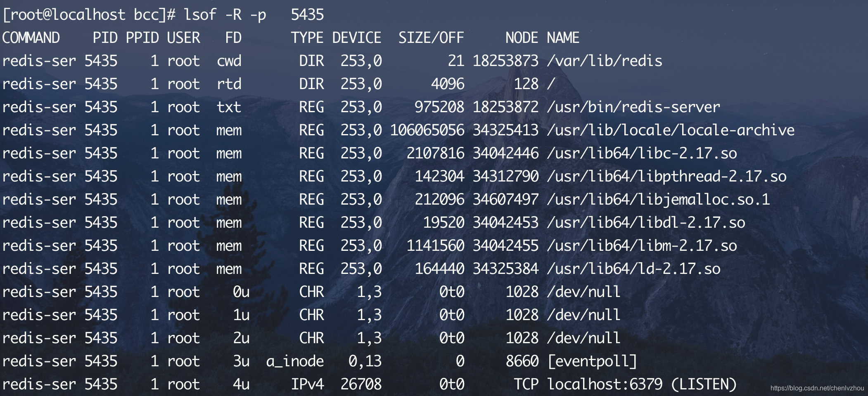
Task: Click the node value 8660
Action: [x=522, y=361]
